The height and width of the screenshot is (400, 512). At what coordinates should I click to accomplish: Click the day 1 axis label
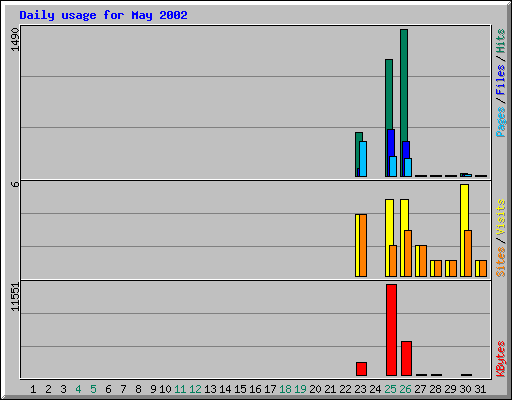[33, 389]
